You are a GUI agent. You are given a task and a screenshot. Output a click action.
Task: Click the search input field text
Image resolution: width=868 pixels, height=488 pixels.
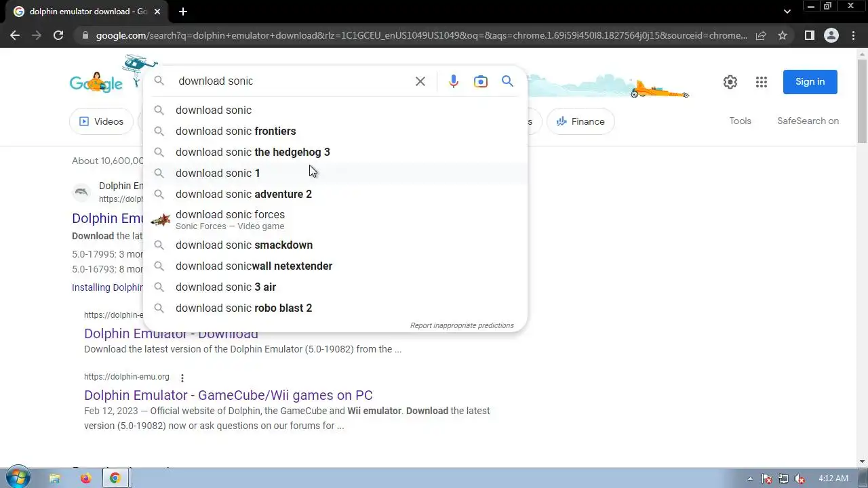pyautogui.click(x=215, y=81)
